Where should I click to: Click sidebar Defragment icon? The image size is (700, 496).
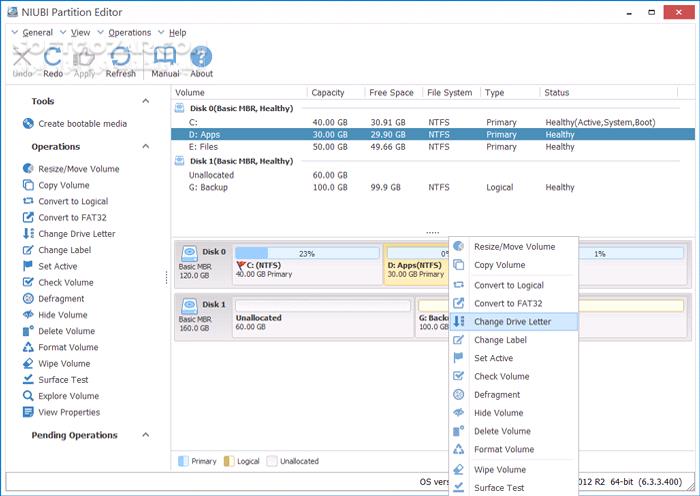(x=28, y=298)
